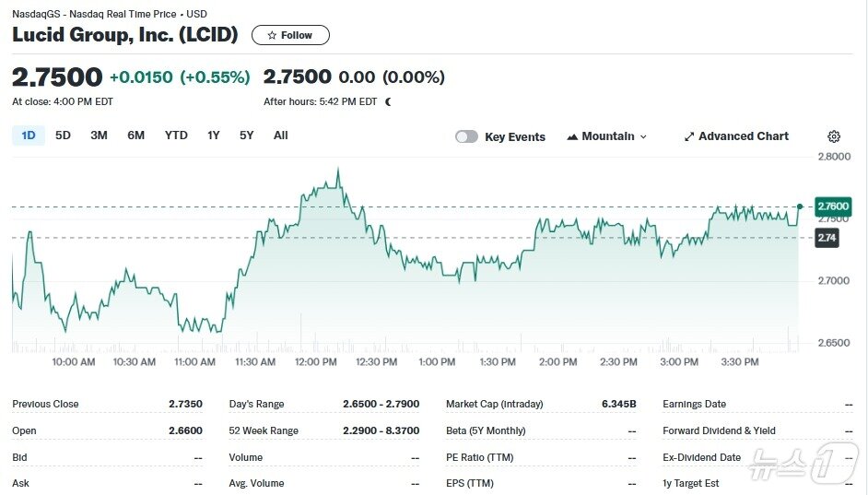Screen dimensions: 868x495
Task: Switch to the 5D time range
Action: (63, 136)
